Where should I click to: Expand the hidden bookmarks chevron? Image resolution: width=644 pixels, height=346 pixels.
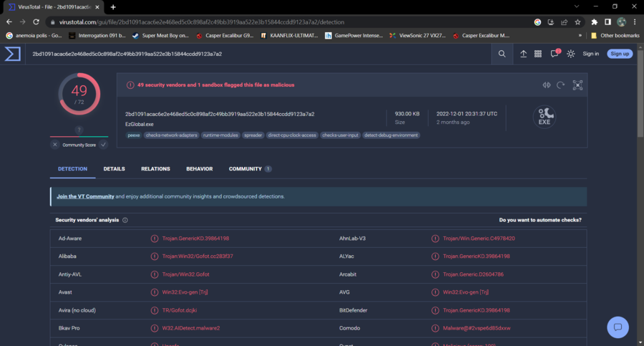tap(580, 35)
